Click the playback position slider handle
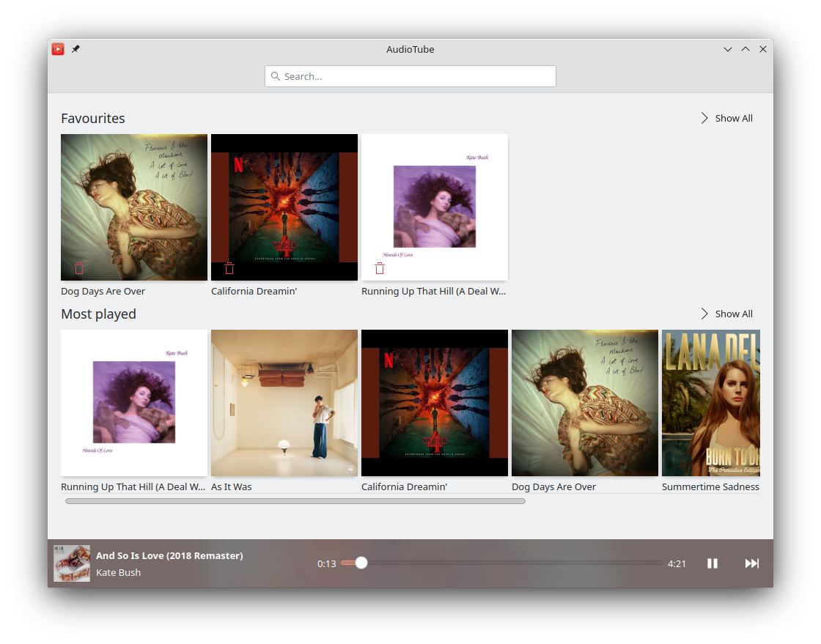Image resolution: width=821 pixels, height=644 pixels. 361,563
